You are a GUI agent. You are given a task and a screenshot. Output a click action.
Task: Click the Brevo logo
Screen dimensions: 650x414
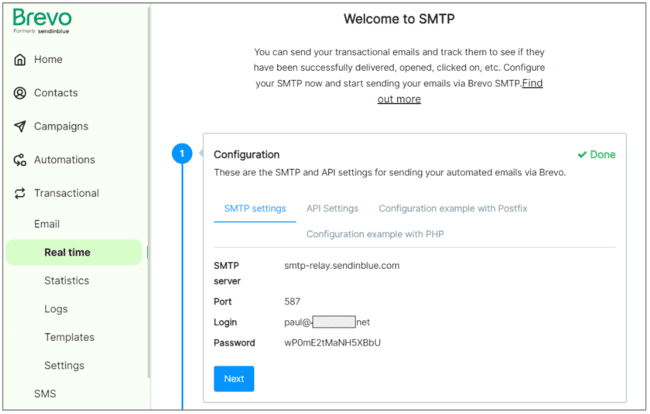pos(42,21)
